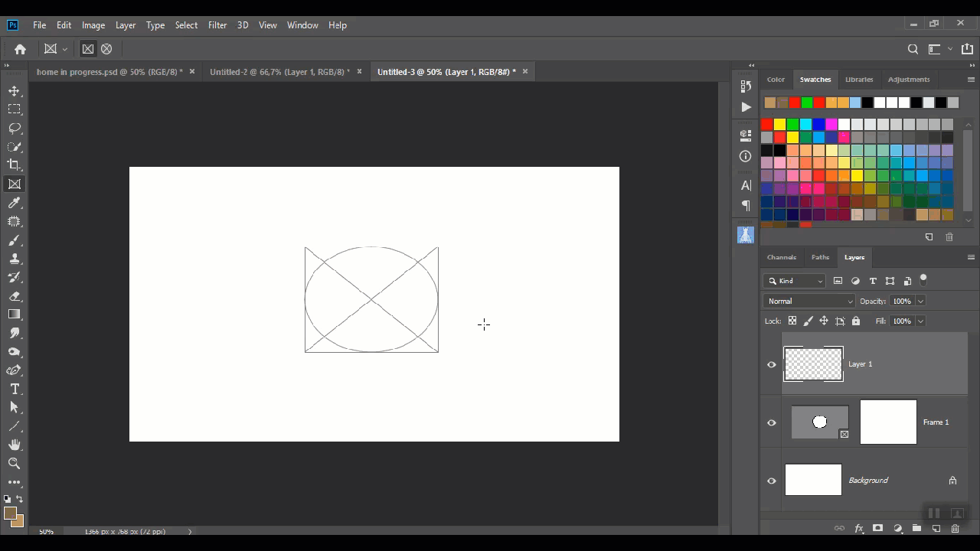Screen dimensions: 980x551
Task: Click the foreground color box
Action: pyautogui.click(x=10, y=514)
